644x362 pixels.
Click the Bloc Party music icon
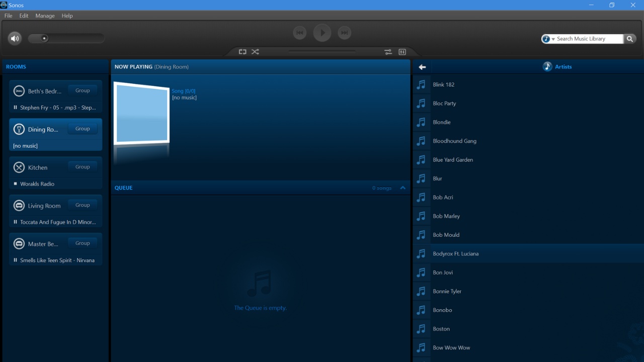coord(422,103)
